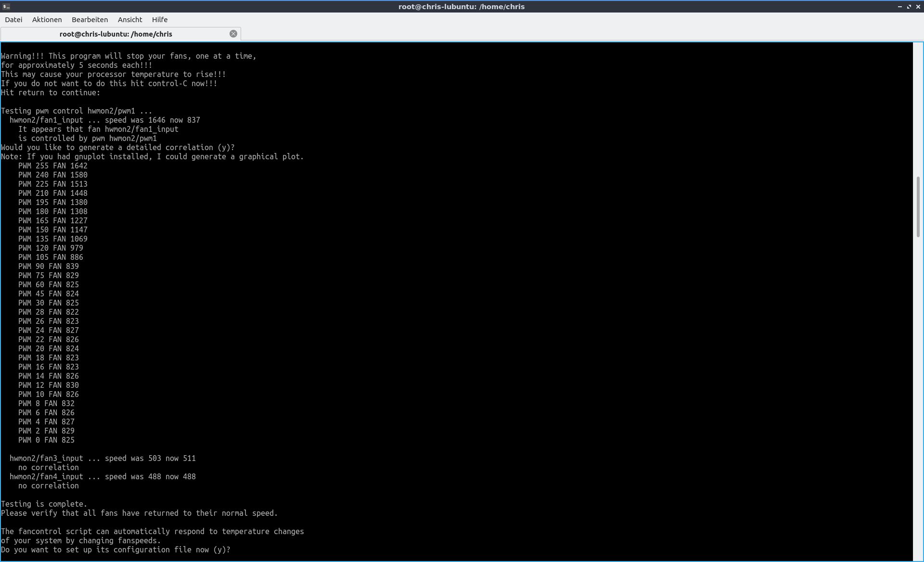Close the terminal tab with its X icon
924x562 pixels.
(233, 34)
